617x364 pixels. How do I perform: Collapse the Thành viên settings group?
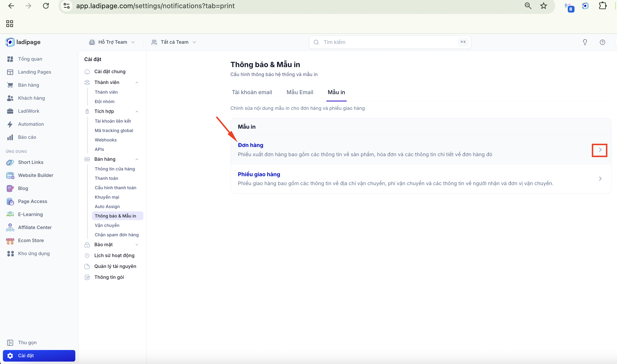point(137,82)
